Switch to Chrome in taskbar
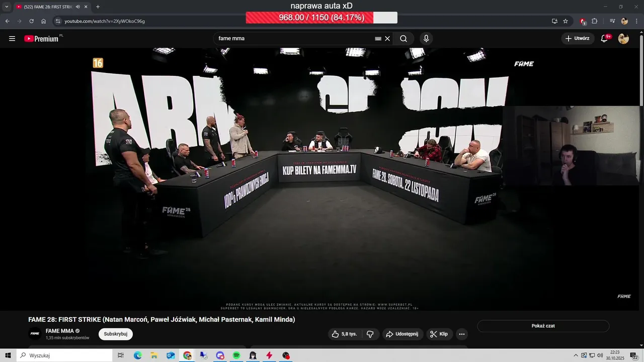Viewport: 644px width, 362px height. (187, 355)
